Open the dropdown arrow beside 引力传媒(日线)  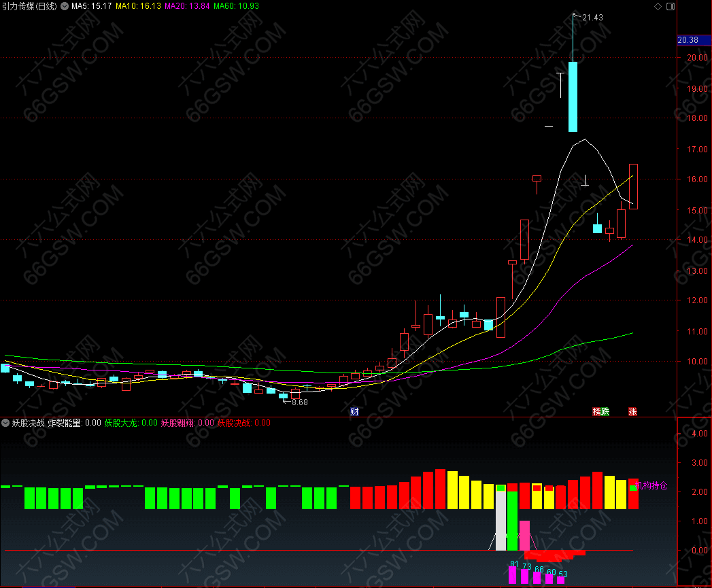coord(65,6)
